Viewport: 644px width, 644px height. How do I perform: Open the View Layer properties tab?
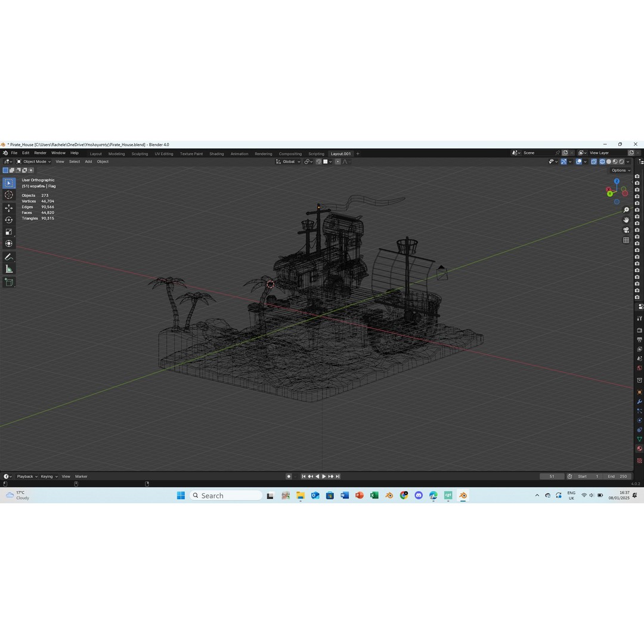pos(639,349)
